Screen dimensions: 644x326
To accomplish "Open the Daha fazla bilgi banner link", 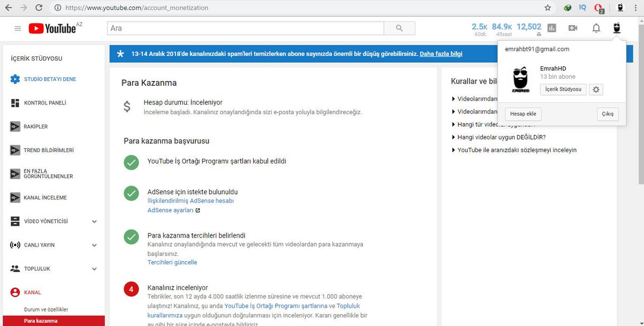I will [x=441, y=54].
